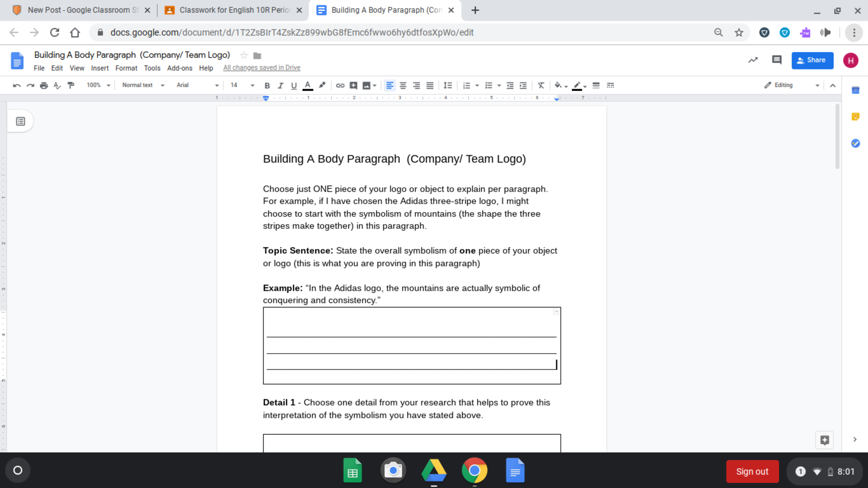This screenshot has height=488, width=868.
Task: Show the document outline icon
Action: [20, 122]
